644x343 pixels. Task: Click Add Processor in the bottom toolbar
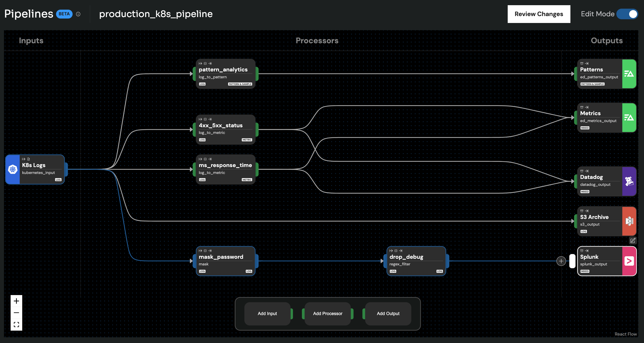pyautogui.click(x=328, y=314)
